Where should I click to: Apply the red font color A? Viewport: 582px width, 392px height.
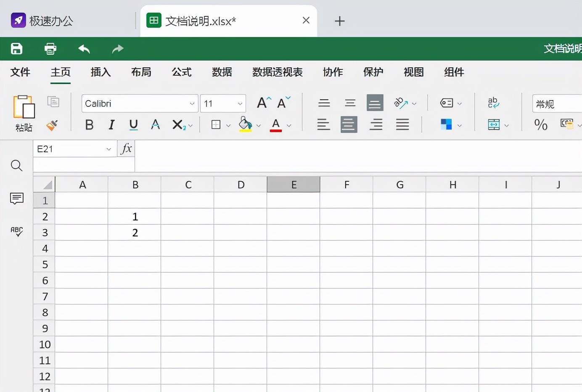(x=276, y=124)
